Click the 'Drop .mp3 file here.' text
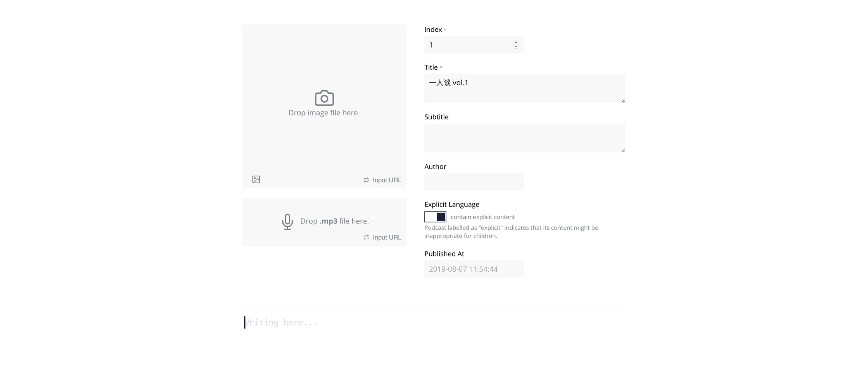Viewport: 868px width, 372px height. coord(334,221)
